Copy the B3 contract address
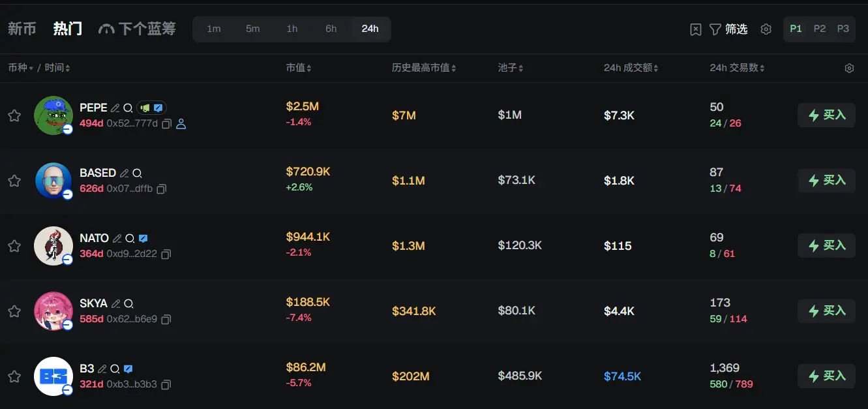868x409 pixels. click(x=166, y=385)
